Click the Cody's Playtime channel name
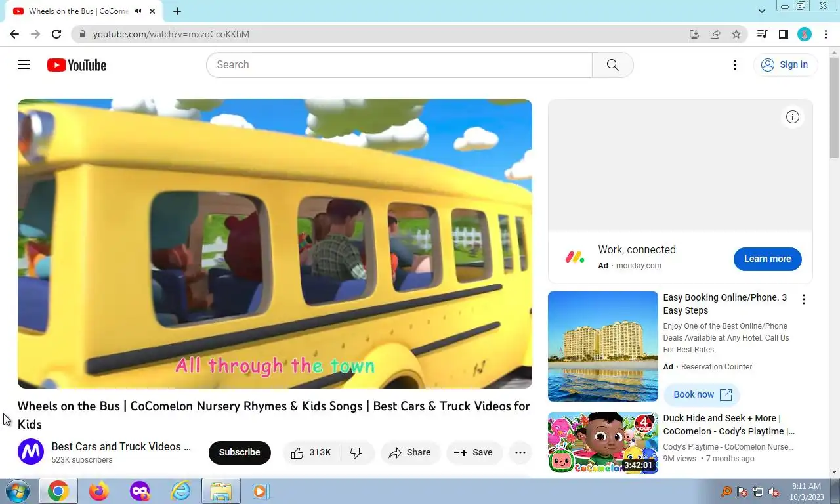This screenshot has width=840, height=504. tap(728, 447)
